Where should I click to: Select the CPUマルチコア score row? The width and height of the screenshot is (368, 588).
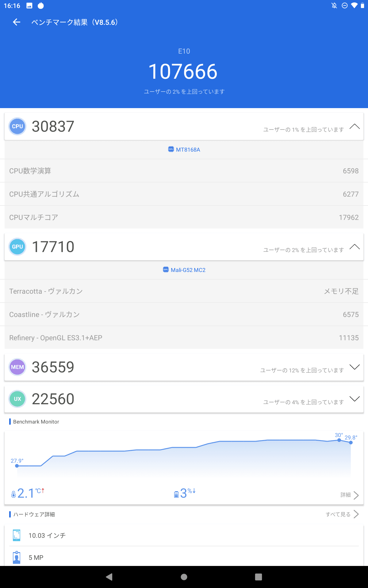(x=184, y=217)
